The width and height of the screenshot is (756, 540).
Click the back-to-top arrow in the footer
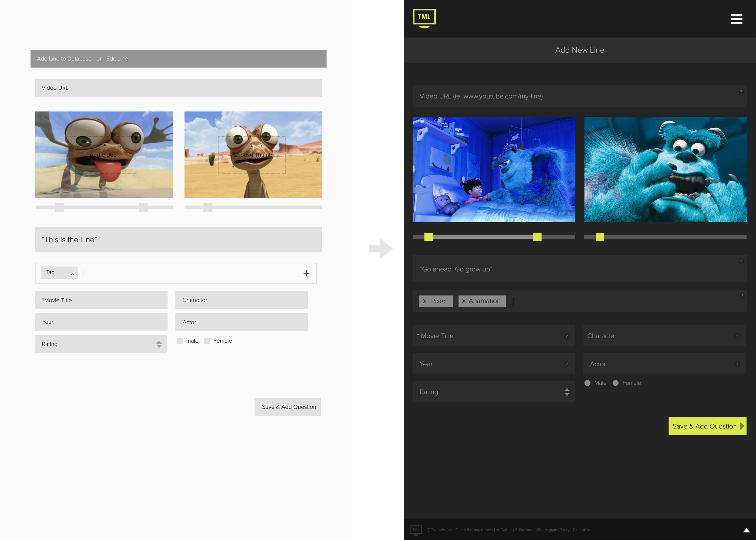pos(746,530)
